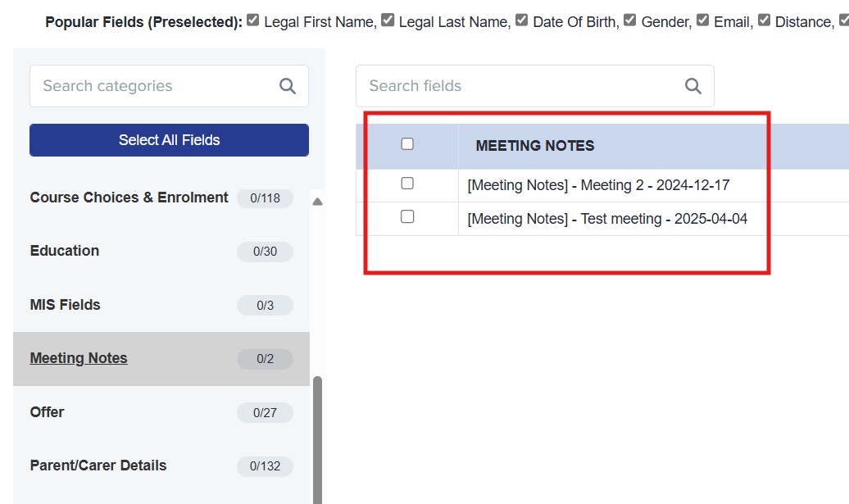Uncheck the Legal First Name checkbox
Image resolution: width=849 pixels, height=504 pixels.
coord(254,20)
